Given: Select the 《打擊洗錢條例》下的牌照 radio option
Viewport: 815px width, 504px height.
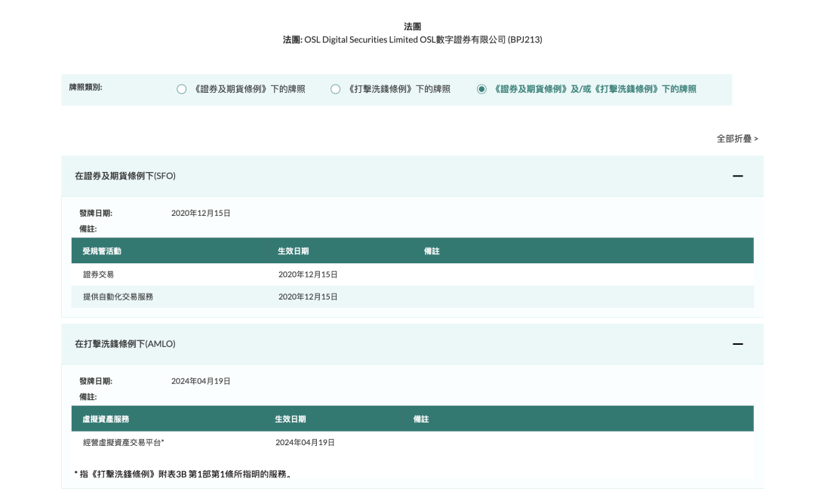Looking at the screenshot, I should click(336, 89).
